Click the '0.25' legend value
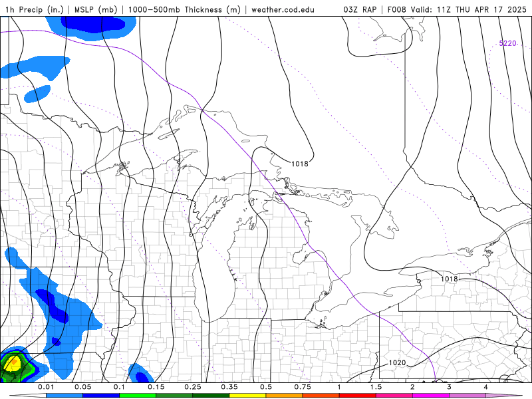532x399 pixels. [x=193, y=387]
